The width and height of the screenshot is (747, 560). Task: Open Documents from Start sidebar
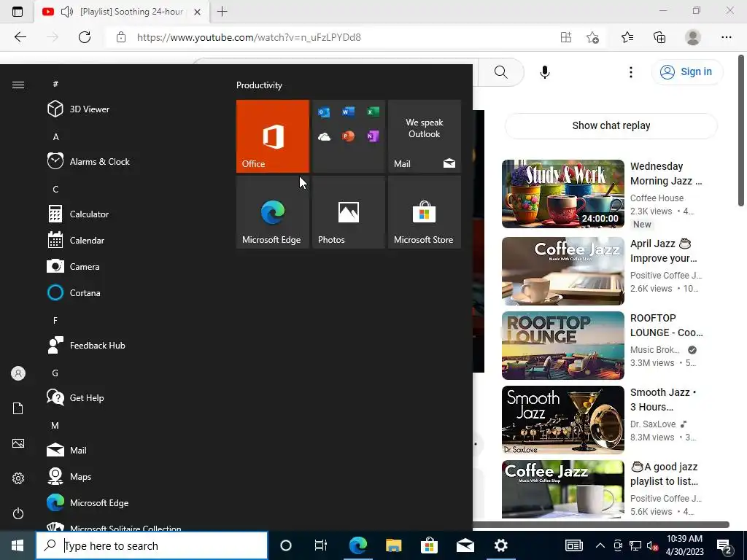coord(18,408)
